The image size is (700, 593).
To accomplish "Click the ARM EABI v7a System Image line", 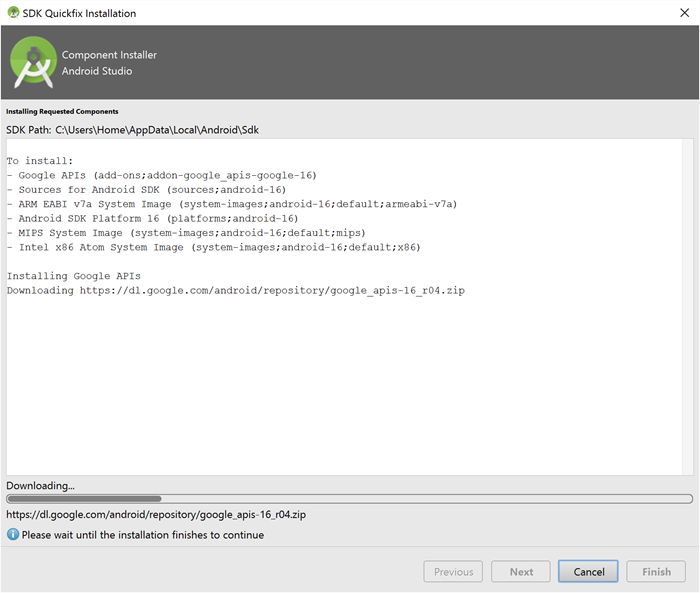I will pyautogui.click(x=232, y=204).
